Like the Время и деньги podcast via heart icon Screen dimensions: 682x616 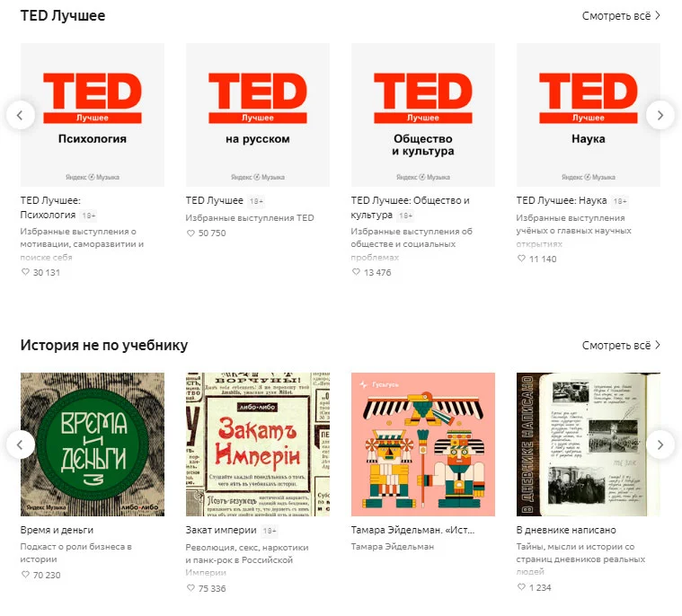25,575
